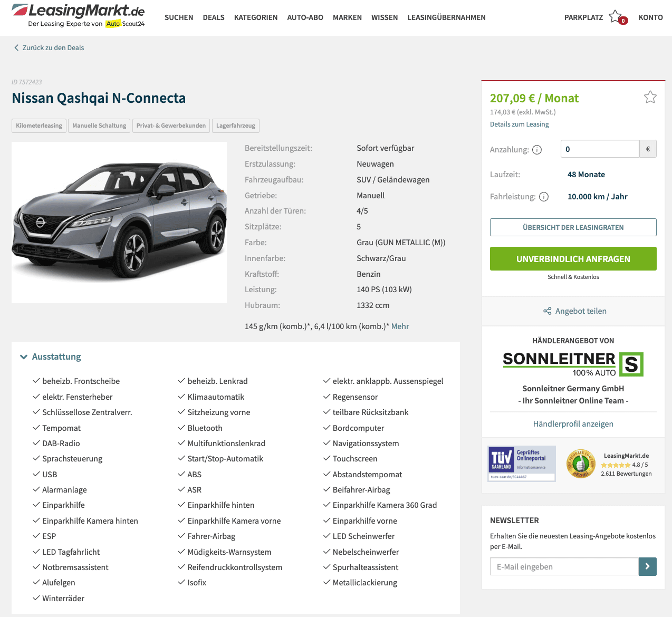Click the Sitzheizung vorne feature
The image size is (672, 617).
219,412
